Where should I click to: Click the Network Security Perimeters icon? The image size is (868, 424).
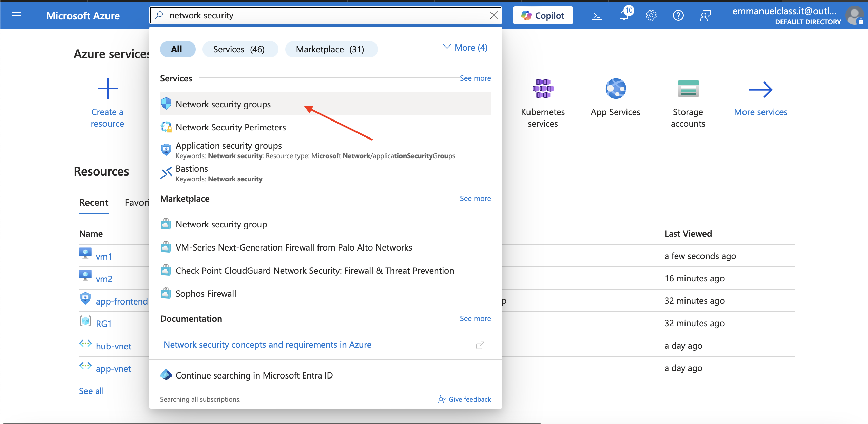(166, 127)
